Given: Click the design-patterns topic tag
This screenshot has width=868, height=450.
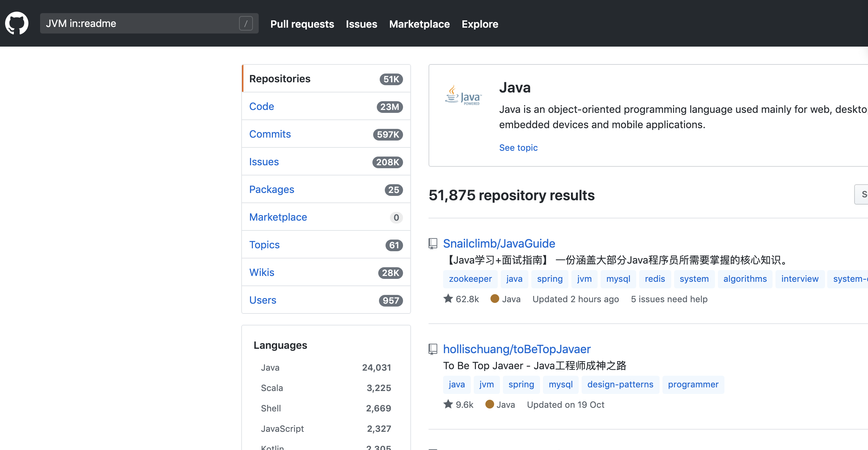Looking at the screenshot, I should click(620, 384).
